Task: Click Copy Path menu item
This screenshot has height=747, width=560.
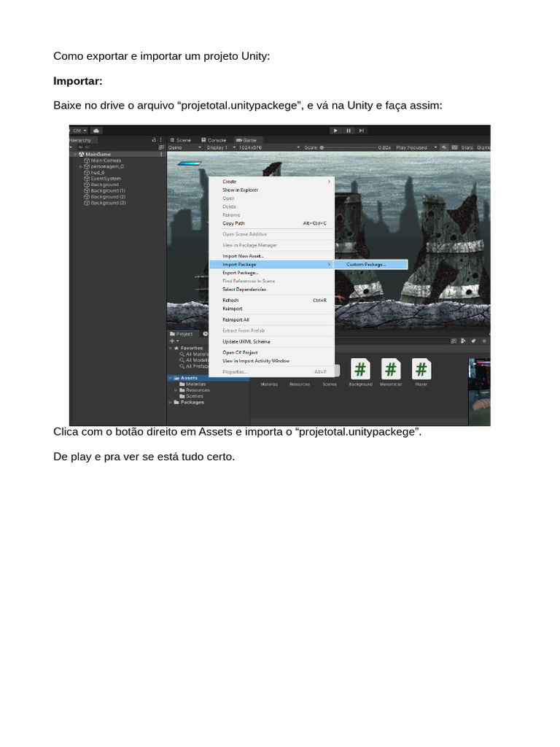Action: 272,223
